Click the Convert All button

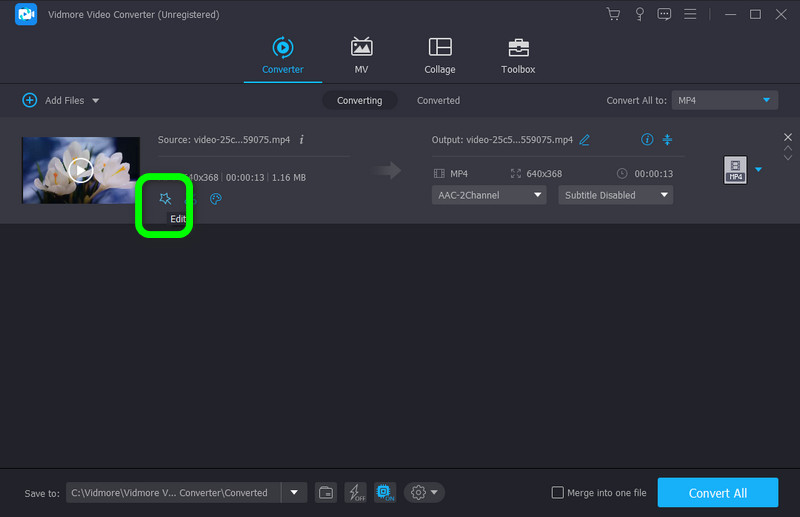tap(717, 493)
